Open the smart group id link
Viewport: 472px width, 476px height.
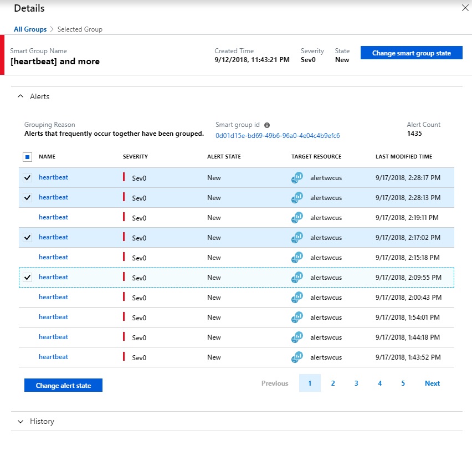[278, 136]
